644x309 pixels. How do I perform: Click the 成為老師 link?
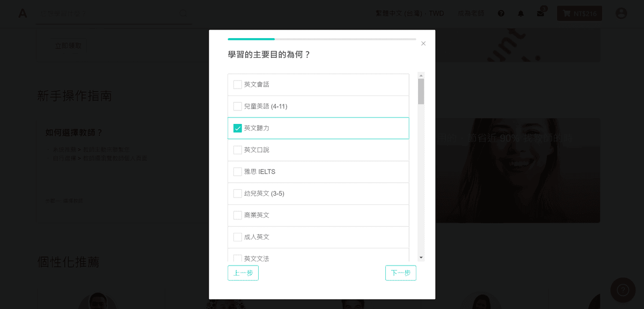pyautogui.click(x=471, y=13)
